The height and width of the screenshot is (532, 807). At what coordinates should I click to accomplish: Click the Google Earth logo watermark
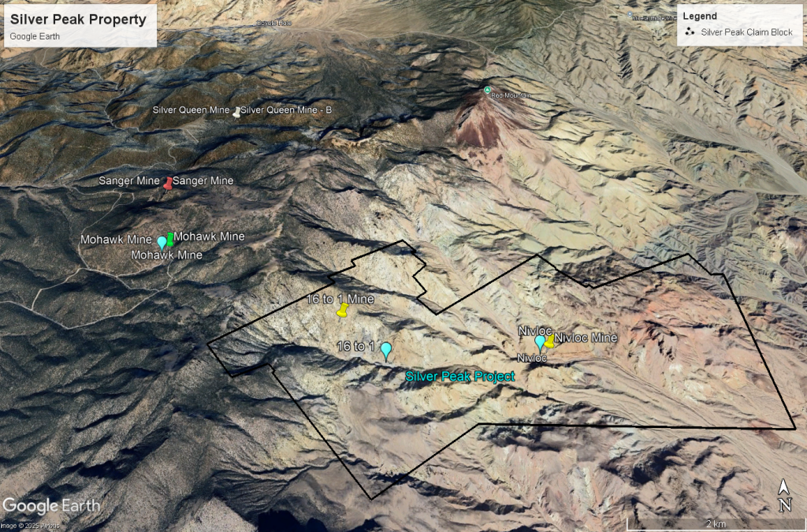pyautogui.click(x=51, y=505)
